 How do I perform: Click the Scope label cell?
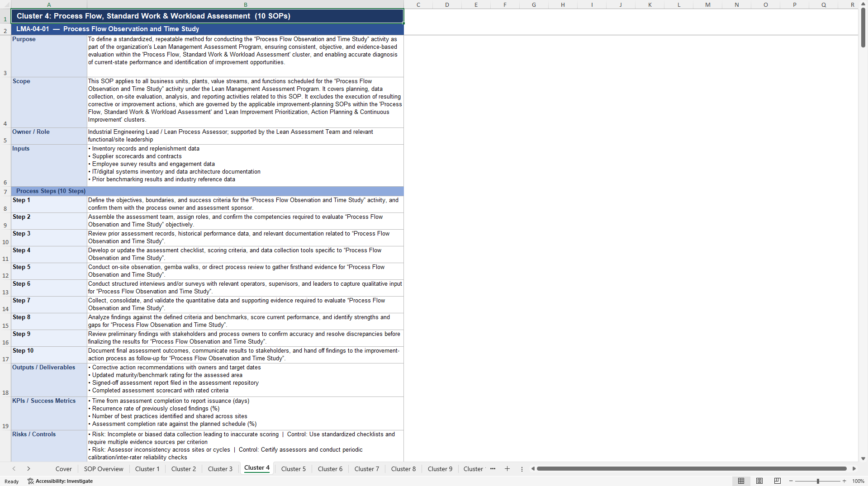[x=49, y=102]
